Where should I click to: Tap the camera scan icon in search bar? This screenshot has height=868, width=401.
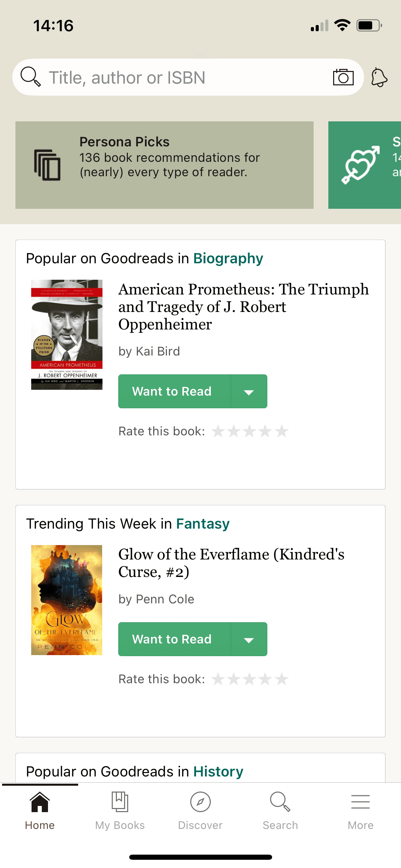(343, 77)
